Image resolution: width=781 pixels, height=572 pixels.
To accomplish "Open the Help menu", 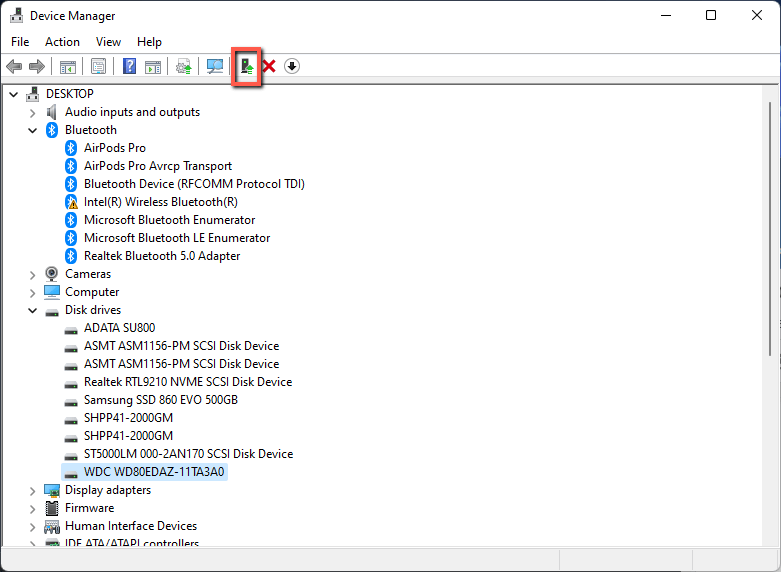I will pos(149,42).
